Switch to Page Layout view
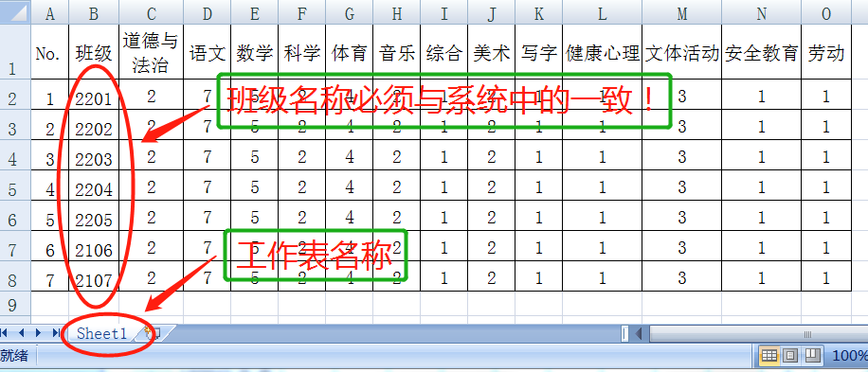Image resolution: width=868 pixels, height=372 pixels. (x=790, y=355)
